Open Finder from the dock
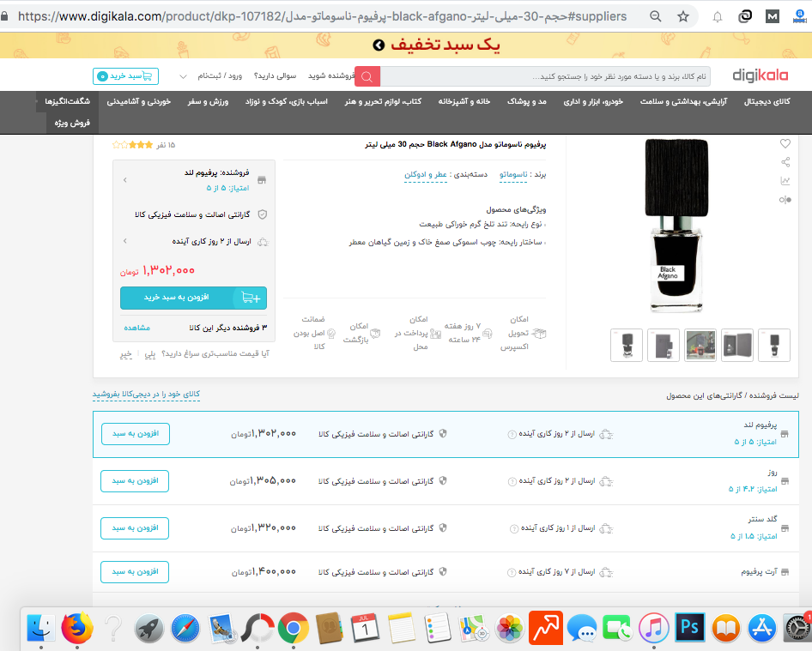 pyautogui.click(x=41, y=628)
